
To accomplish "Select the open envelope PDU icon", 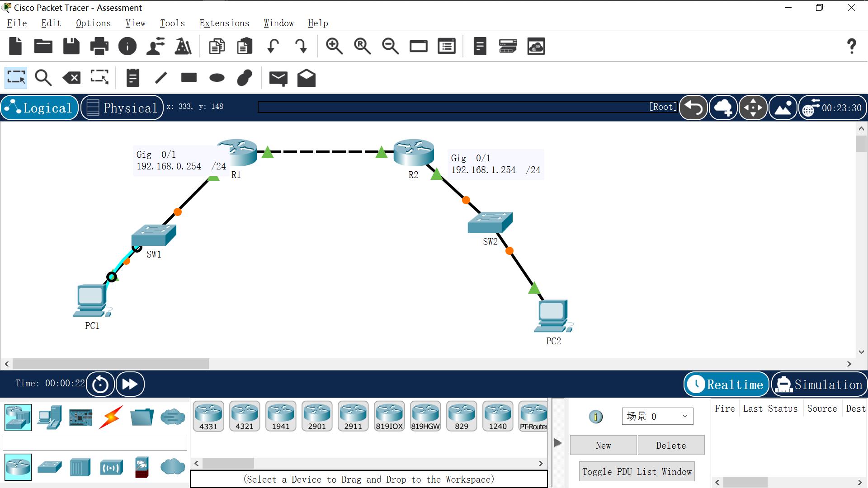I will [x=307, y=77].
